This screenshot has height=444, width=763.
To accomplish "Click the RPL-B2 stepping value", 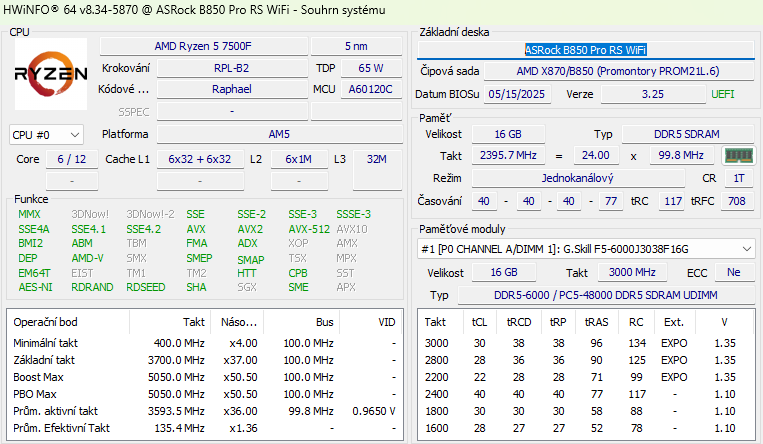I will pyautogui.click(x=232, y=68).
